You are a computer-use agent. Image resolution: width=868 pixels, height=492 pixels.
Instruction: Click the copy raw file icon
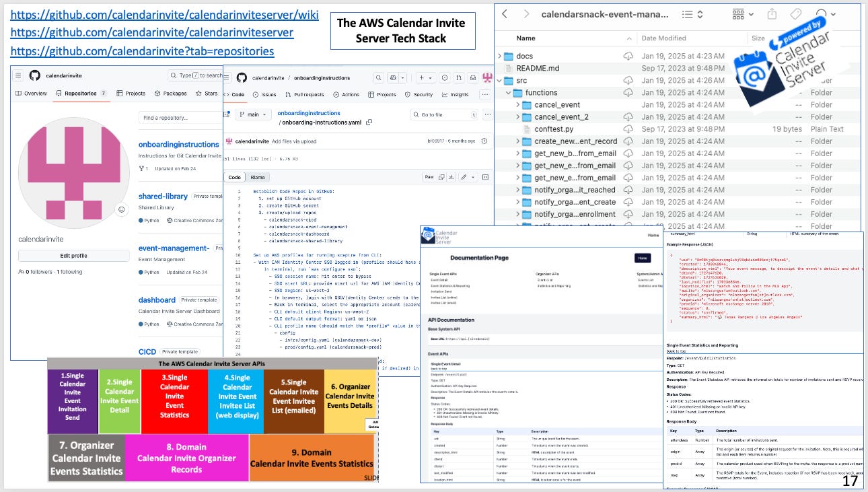click(441, 177)
